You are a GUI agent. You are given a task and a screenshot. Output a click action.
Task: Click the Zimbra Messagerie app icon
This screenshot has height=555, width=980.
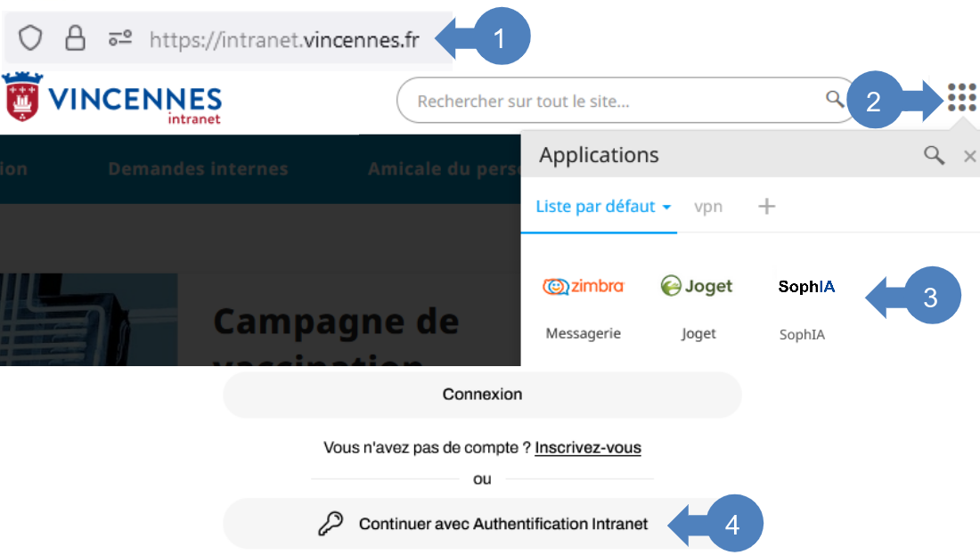(584, 287)
